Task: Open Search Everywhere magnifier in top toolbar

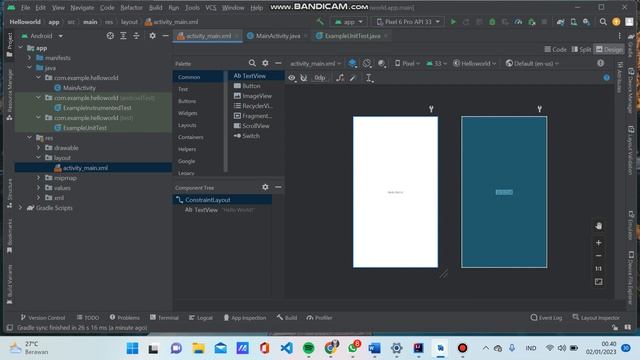Action: pyautogui.click(x=603, y=22)
